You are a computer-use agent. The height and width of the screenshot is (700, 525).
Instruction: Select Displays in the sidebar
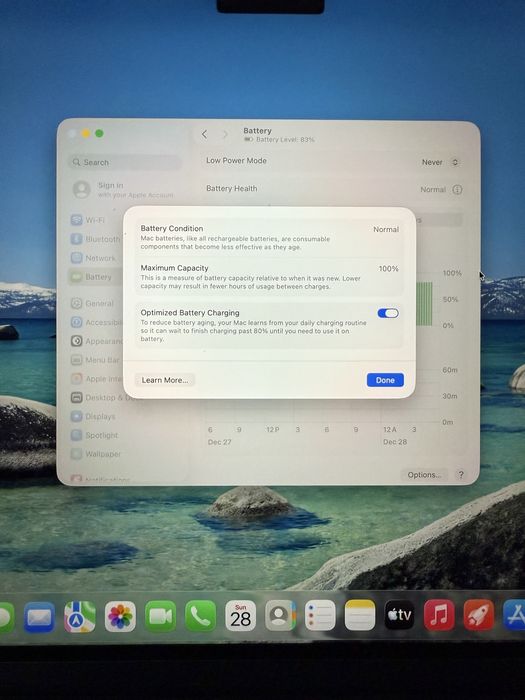[93, 416]
